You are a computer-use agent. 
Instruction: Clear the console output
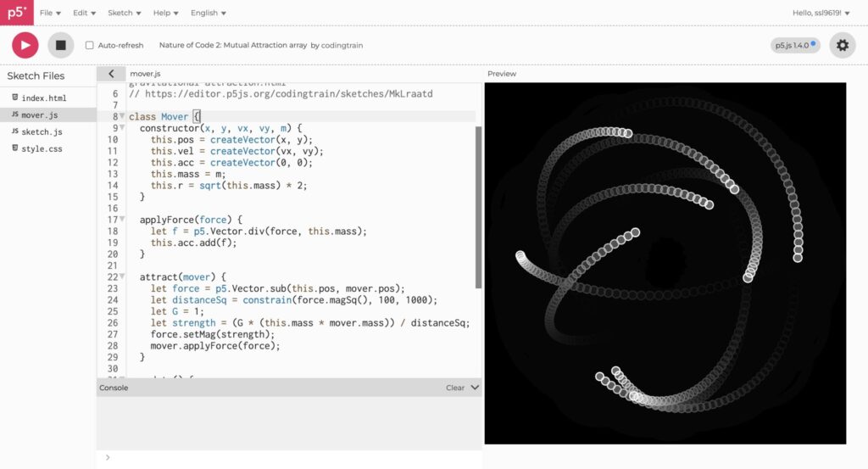(x=455, y=388)
